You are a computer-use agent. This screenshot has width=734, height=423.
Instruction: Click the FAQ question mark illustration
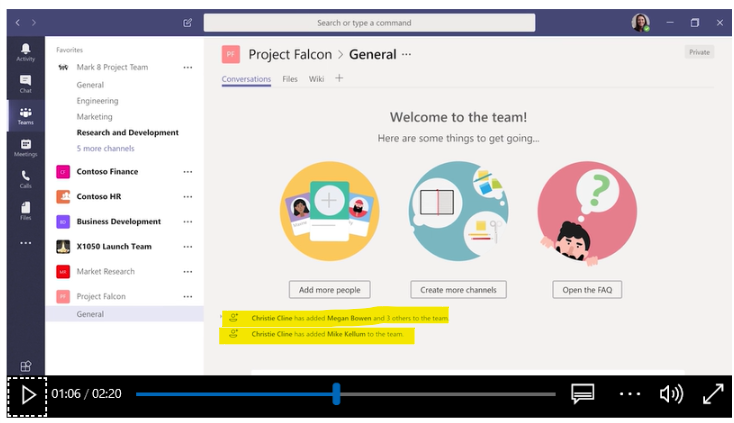click(587, 211)
